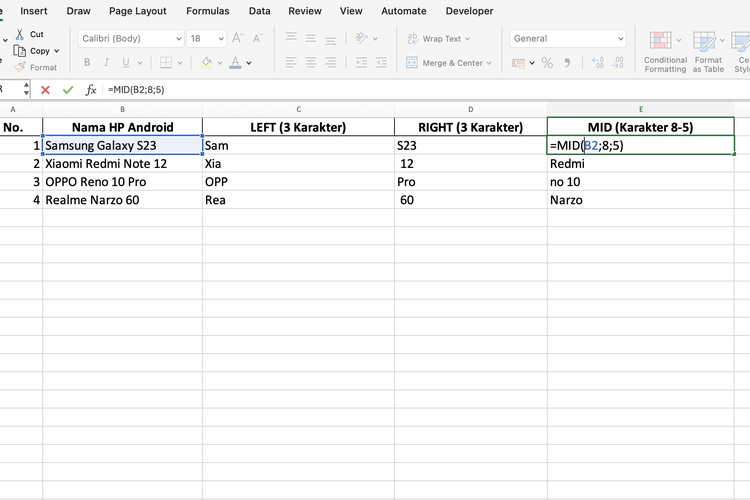Open the Calibri (Body) font name box
750x500 pixels.
[x=131, y=38]
